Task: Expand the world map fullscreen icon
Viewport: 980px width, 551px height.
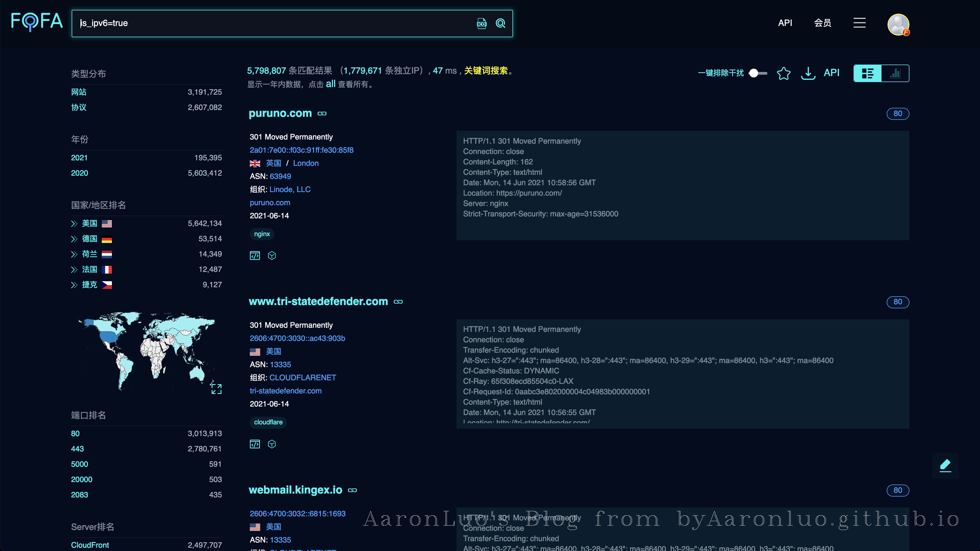Action: pos(216,388)
